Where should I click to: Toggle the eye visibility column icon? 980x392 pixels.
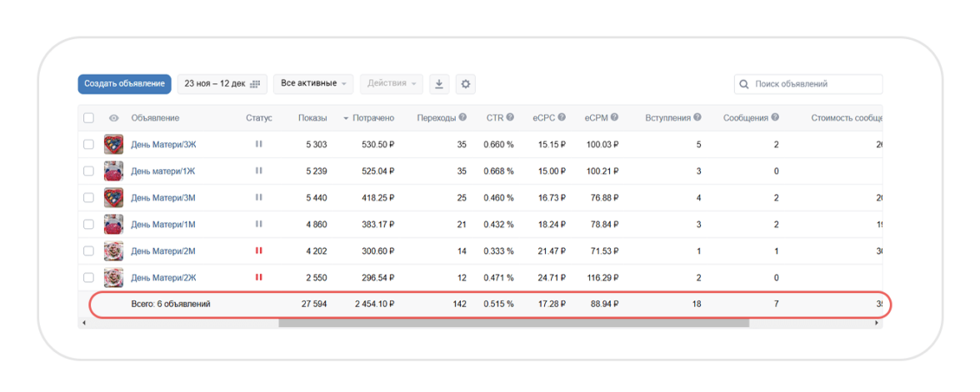pyautogui.click(x=114, y=118)
